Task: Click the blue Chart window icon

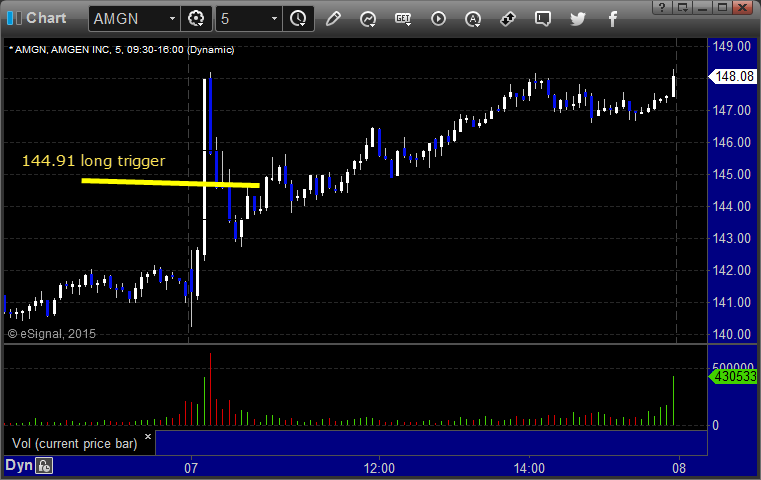Action: pos(14,18)
